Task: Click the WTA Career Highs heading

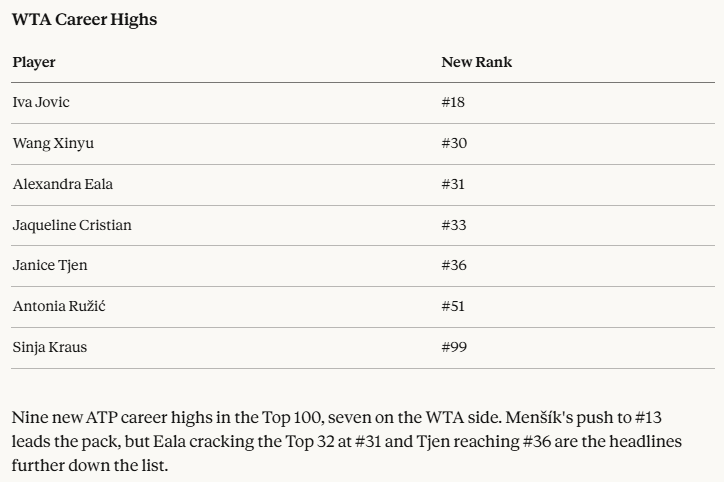Action: point(84,19)
